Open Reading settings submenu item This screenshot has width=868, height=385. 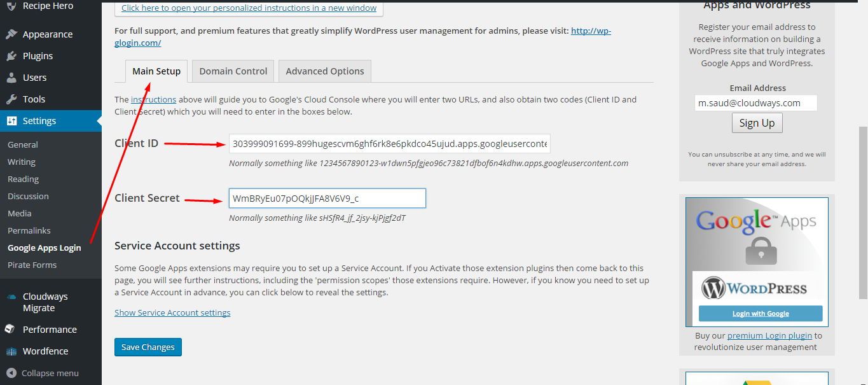(24, 179)
